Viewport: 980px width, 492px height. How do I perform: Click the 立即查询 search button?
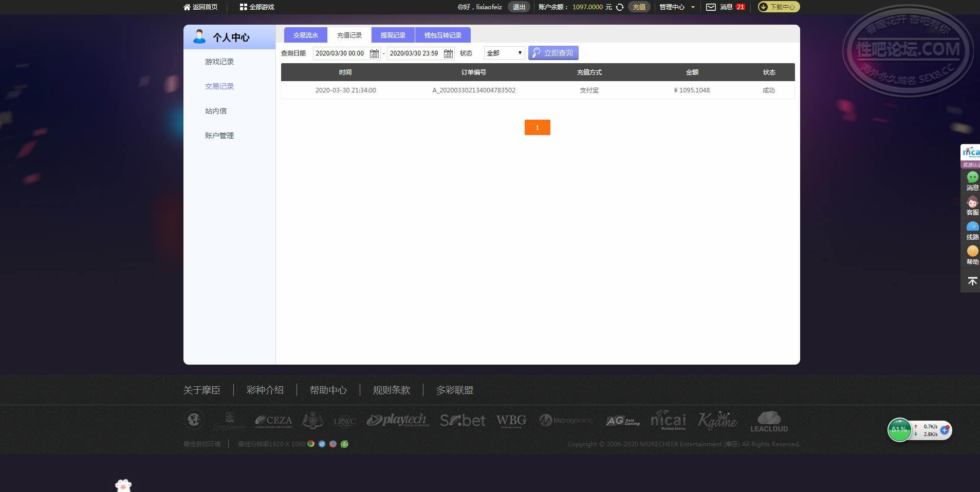pos(553,52)
